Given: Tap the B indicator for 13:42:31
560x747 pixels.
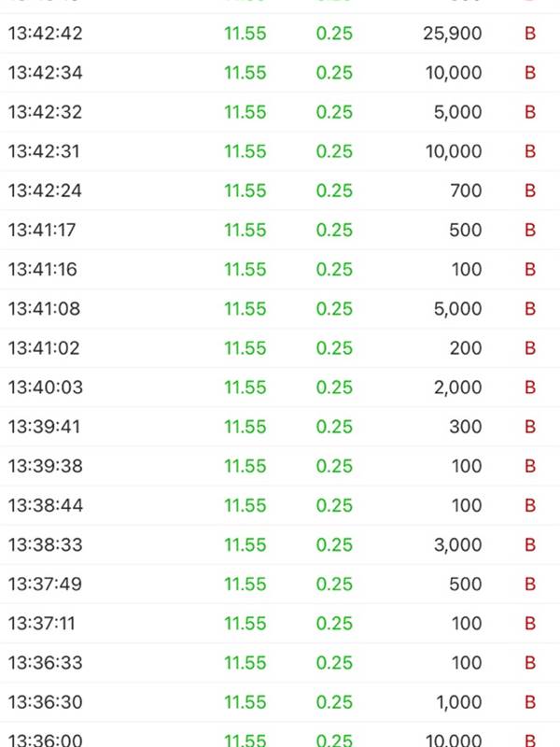Looking at the screenshot, I should 530,151.
